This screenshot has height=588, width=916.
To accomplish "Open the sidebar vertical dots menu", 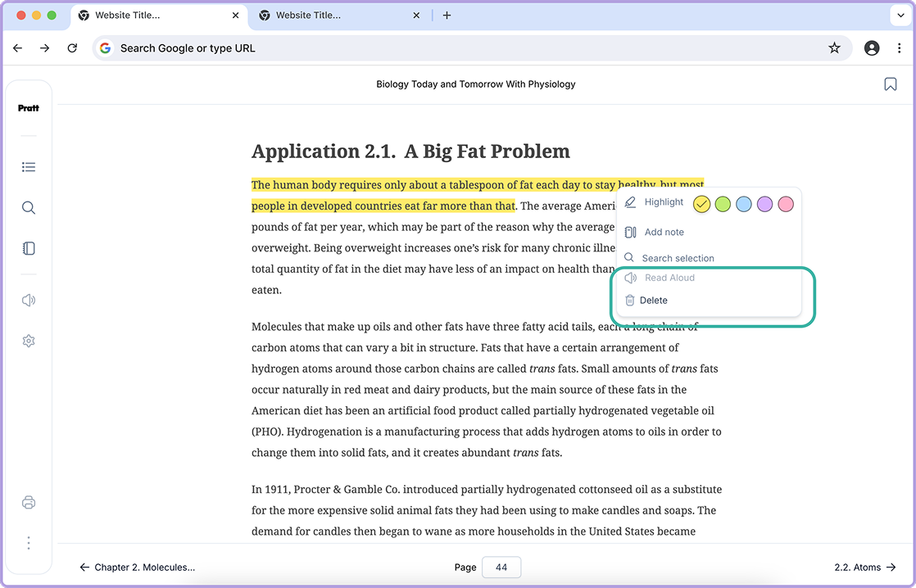I will coord(29,543).
